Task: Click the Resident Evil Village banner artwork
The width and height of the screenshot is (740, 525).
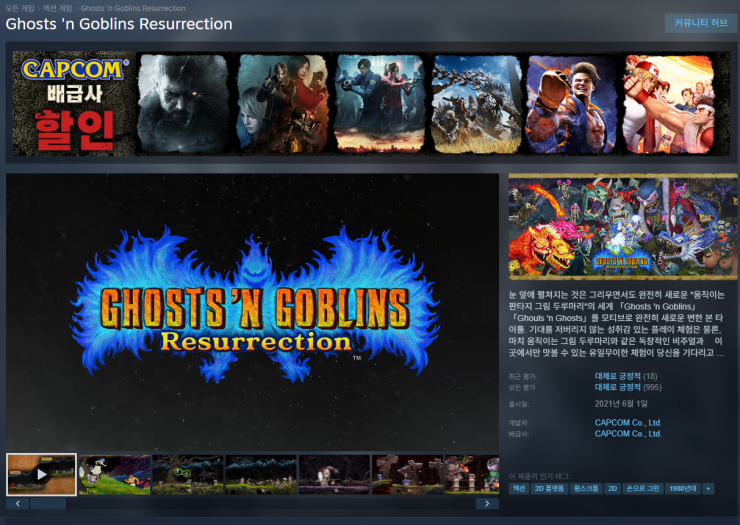Action: tap(183, 104)
